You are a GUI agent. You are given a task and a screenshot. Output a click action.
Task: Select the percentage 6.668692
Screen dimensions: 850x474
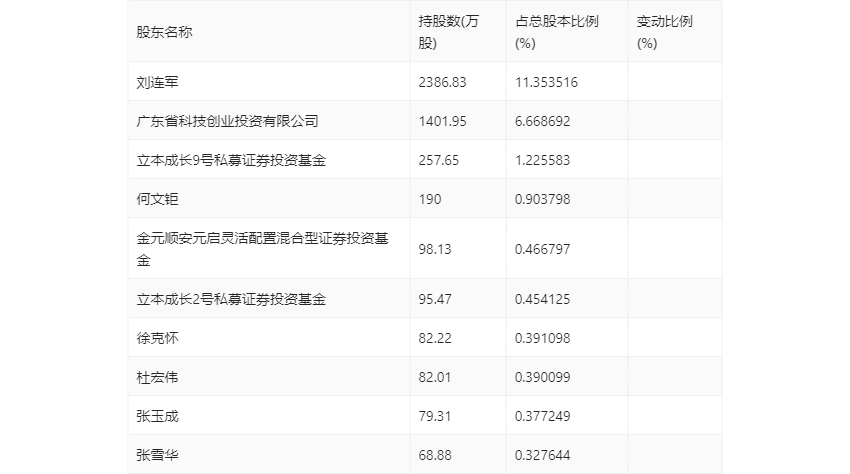pyautogui.click(x=543, y=121)
